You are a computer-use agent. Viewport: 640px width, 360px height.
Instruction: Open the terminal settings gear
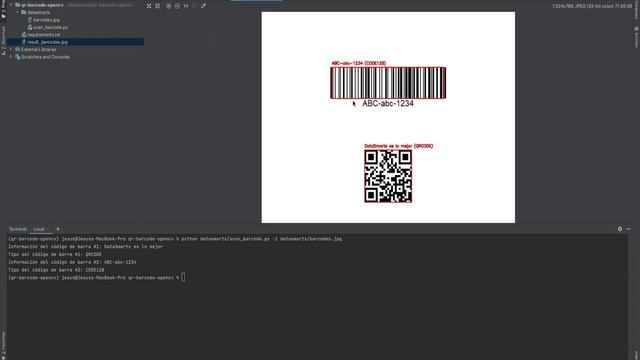620,229
